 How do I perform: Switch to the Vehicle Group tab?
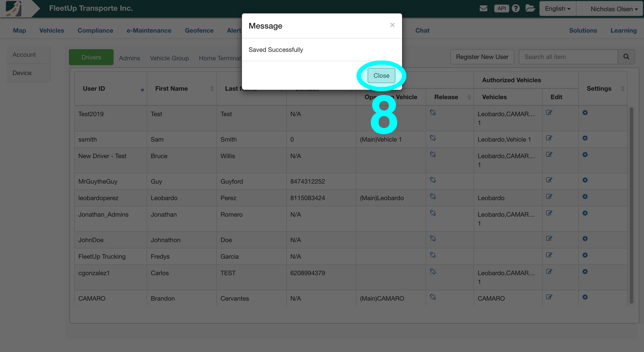[169, 58]
